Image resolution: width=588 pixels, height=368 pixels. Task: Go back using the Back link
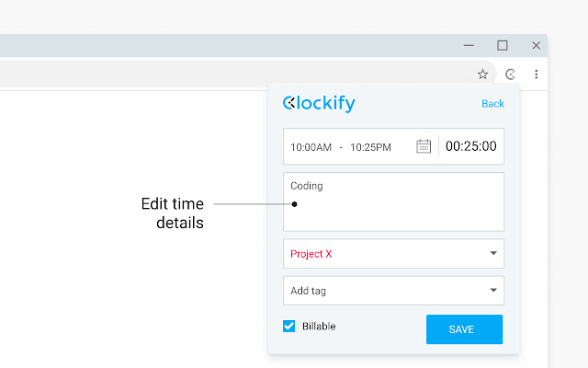[492, 104]
